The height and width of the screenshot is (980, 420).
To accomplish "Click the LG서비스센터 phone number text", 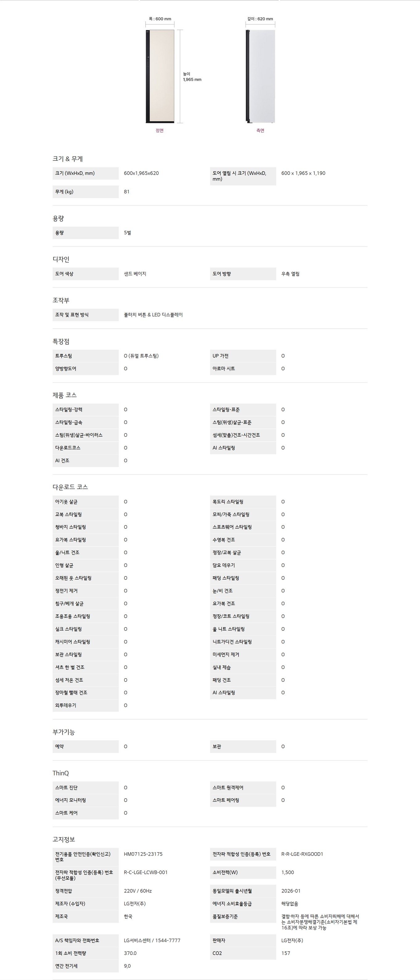I will tap(152, 941).
